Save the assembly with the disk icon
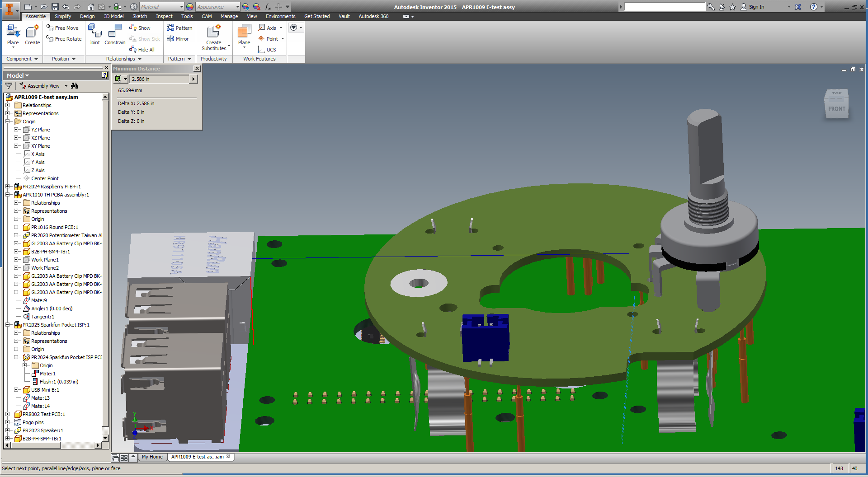This screenshot has width=868, height=477. 55,7
